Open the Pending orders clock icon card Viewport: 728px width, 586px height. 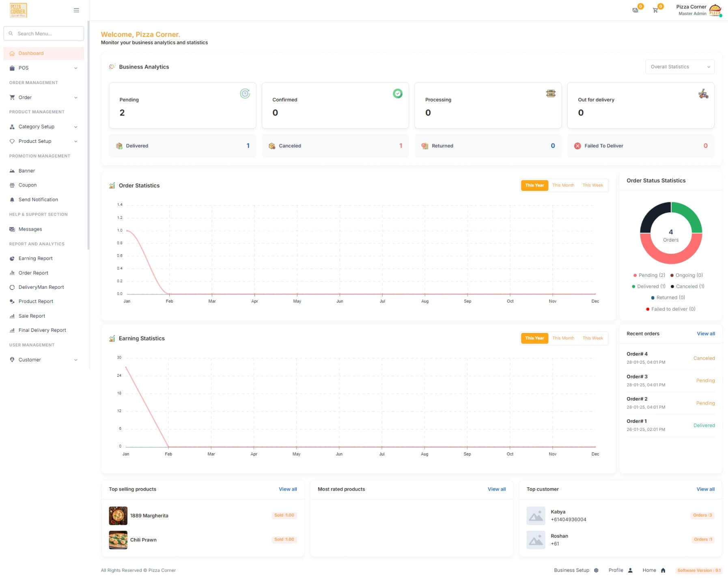183,106
